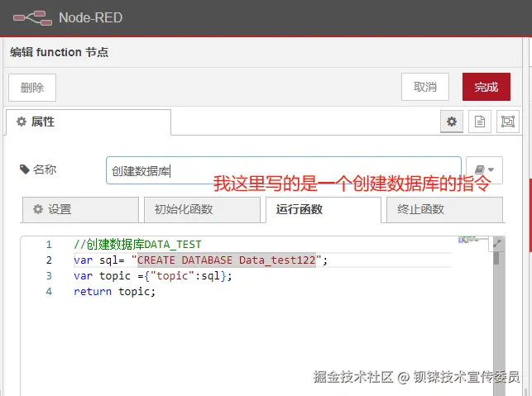Click the code minimap thumbnail

pyautogui.click(x=468, y=240)
